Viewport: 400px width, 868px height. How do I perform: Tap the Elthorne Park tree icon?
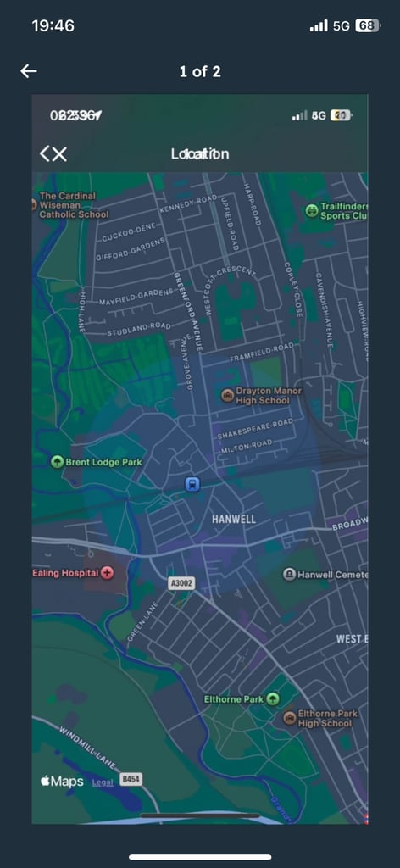pyautogui.click(x=273, y=698)
